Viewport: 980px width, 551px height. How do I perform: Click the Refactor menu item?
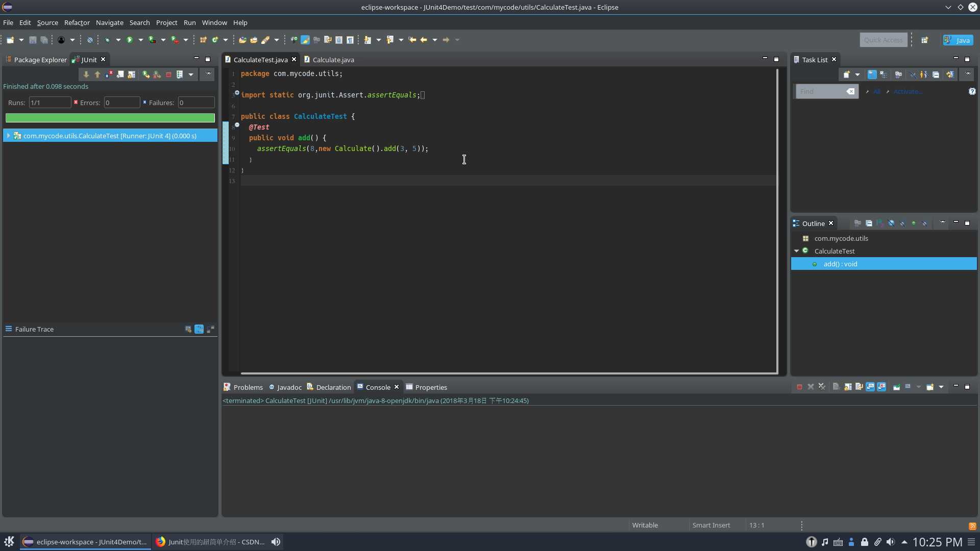coord(76,22)
